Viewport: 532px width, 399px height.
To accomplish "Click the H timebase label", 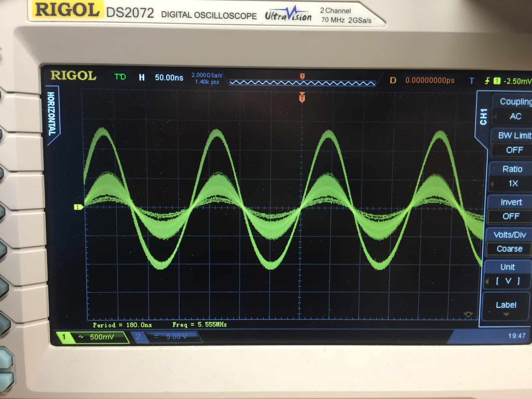I will [x=142, y=77].
